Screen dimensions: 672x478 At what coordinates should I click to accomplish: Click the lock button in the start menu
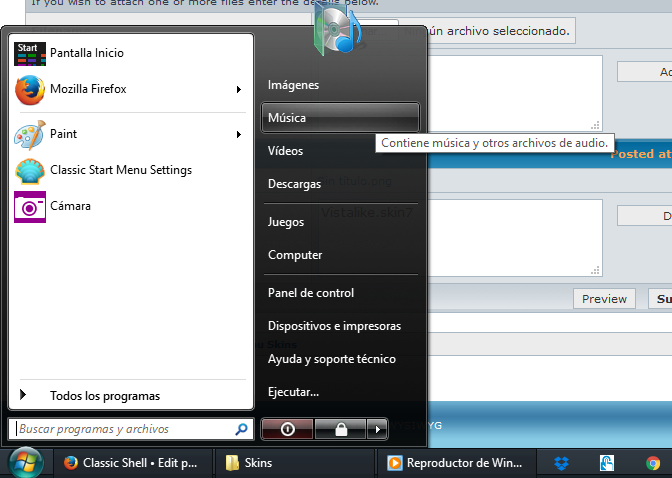tap(341, 429)
